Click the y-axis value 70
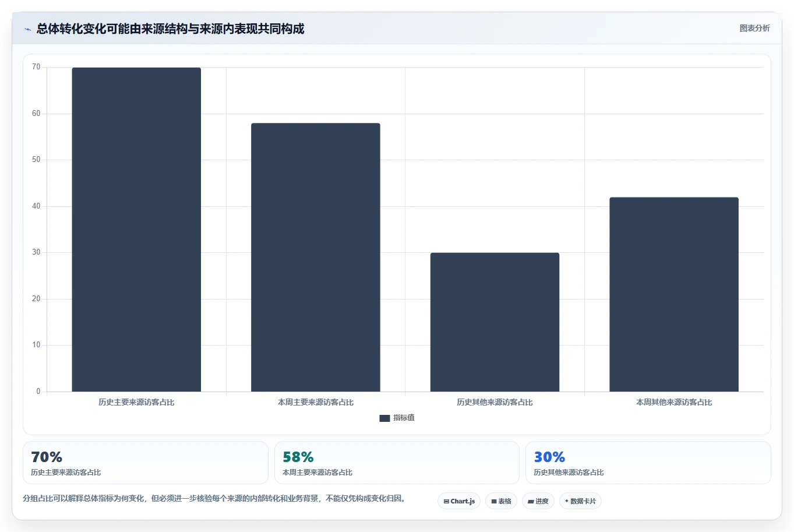The image size is (794, 532). click(36, 67)
